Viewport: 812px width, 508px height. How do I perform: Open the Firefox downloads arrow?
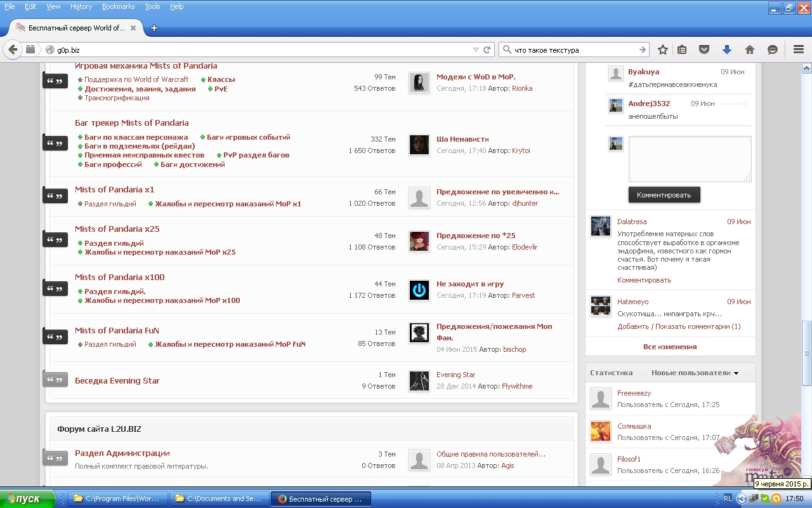tap(727, 50)
